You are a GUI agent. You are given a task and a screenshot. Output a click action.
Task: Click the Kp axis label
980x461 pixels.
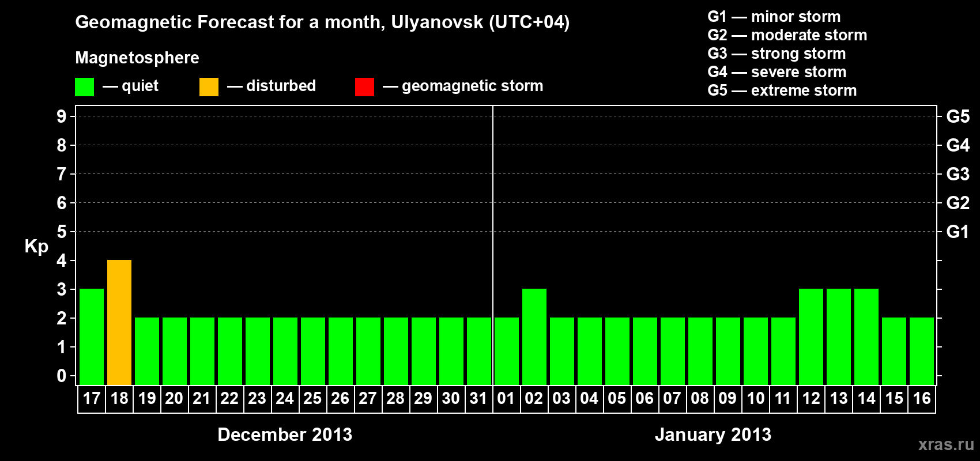coord(36,247)
